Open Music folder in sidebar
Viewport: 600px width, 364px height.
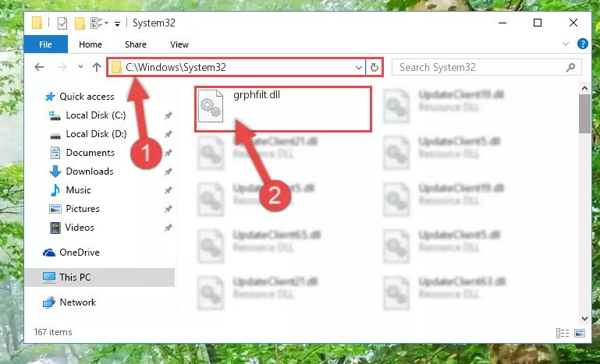tap(78, 190)
